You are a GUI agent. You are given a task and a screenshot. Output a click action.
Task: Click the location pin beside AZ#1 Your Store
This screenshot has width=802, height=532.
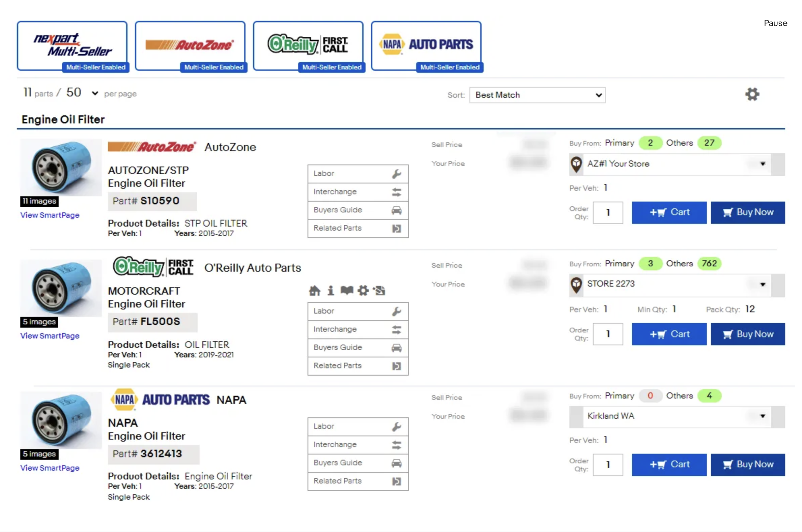coord(576,164)
